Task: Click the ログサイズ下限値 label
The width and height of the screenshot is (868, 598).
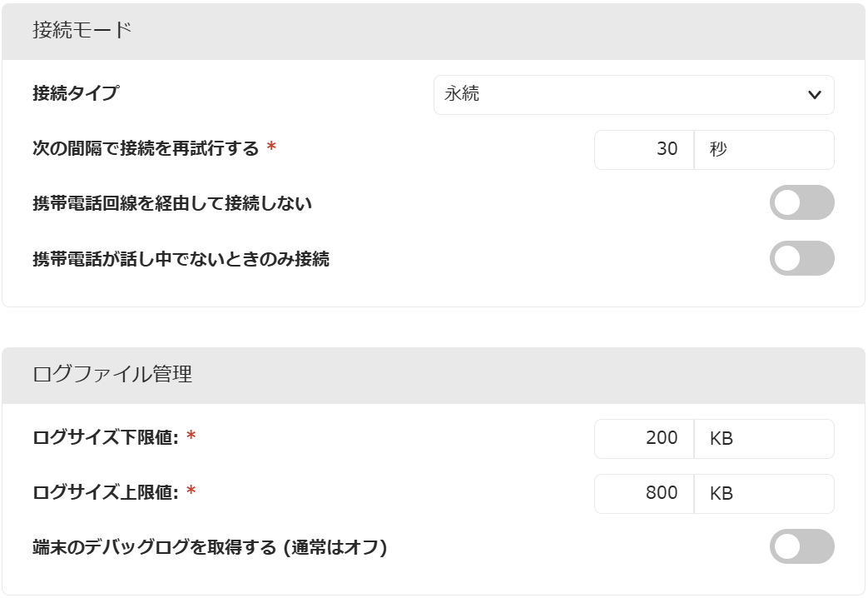Action: pyautogui.click(x=106, y=437)
